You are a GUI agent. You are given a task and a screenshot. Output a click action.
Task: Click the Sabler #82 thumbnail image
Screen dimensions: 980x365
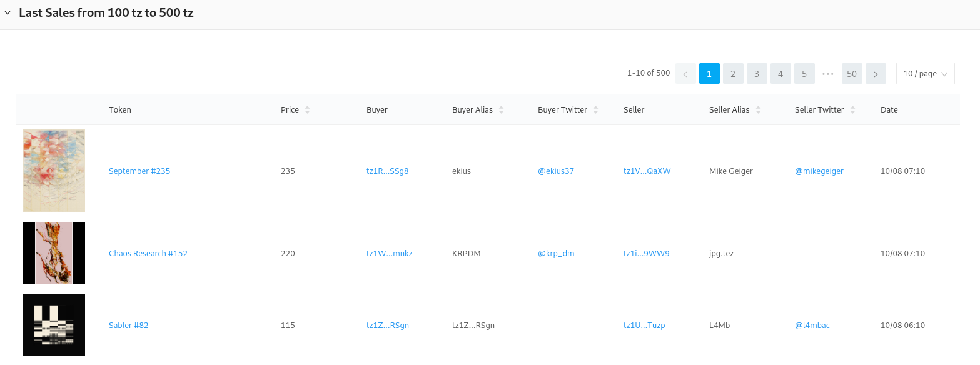pyautogui.click(x=54, y=325)
